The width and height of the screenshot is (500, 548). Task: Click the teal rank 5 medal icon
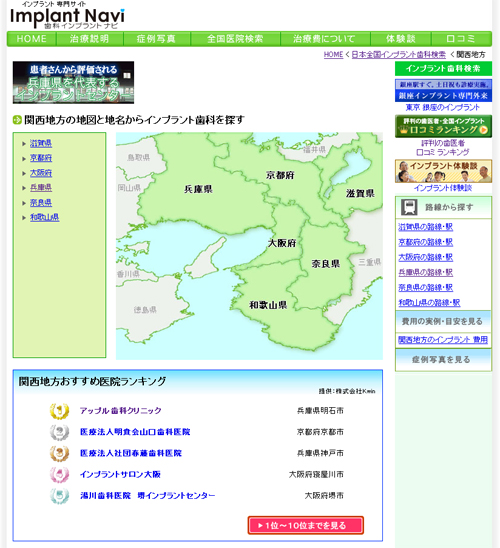(59, 496)
